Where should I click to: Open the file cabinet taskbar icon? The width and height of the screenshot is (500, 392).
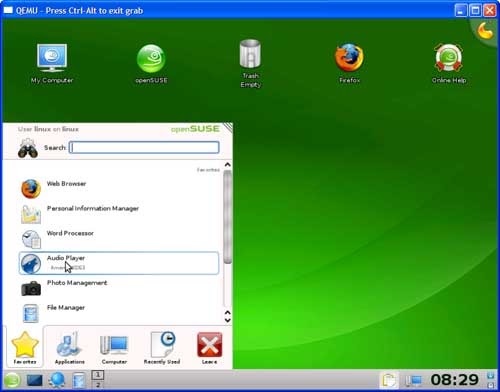(79, 380)
